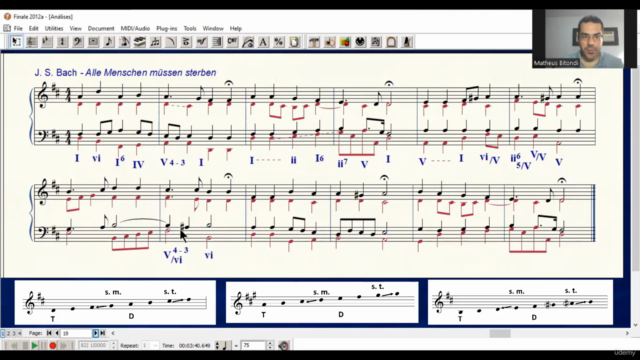Select the MIDI tool
The image size is (640, 360).
pyautogui.click(x=360, y=42)
